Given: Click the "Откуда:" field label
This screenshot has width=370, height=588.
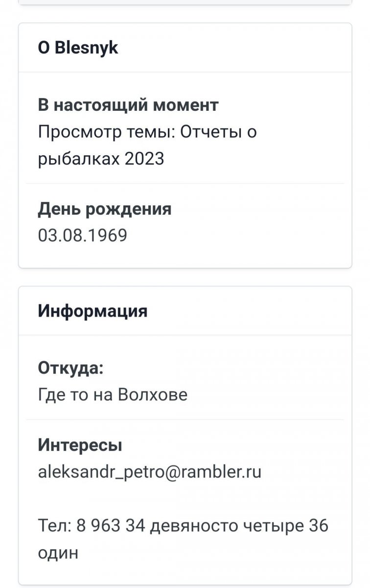Looking at the screenshot, I should pyautogui.click(x=70, y=368).
